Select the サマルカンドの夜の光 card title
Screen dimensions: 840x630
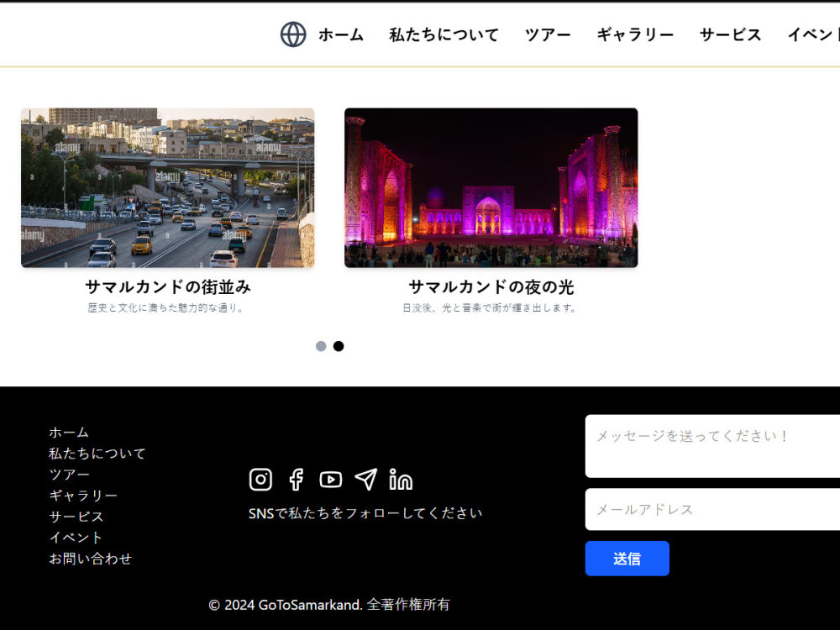pos(491,287)
